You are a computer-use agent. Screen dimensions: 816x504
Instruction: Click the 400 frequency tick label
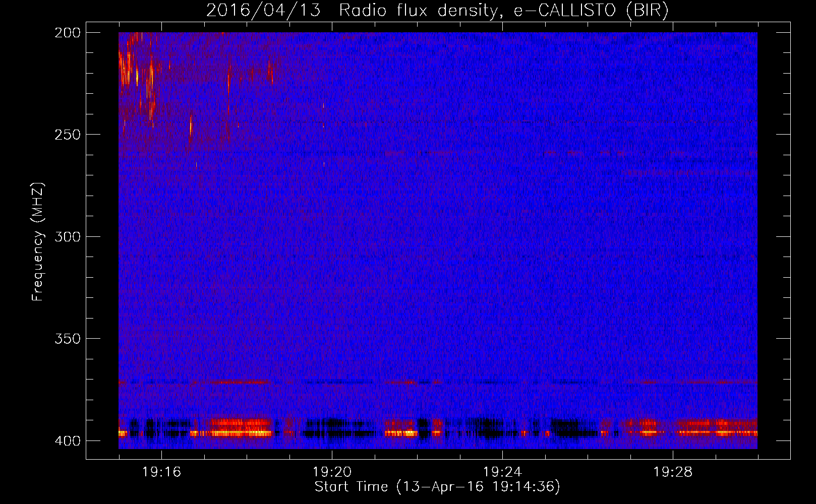coord(68,440)
